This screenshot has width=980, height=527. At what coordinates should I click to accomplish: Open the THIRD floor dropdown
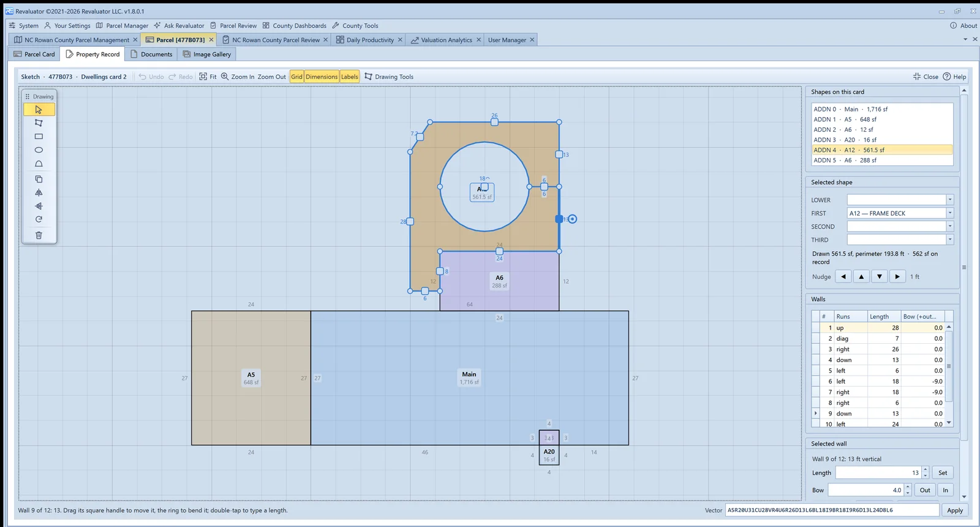tap(950, 240)
